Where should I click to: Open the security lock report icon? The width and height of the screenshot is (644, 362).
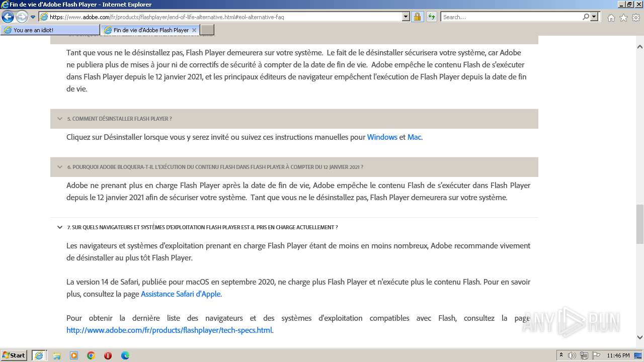[417, 17]
